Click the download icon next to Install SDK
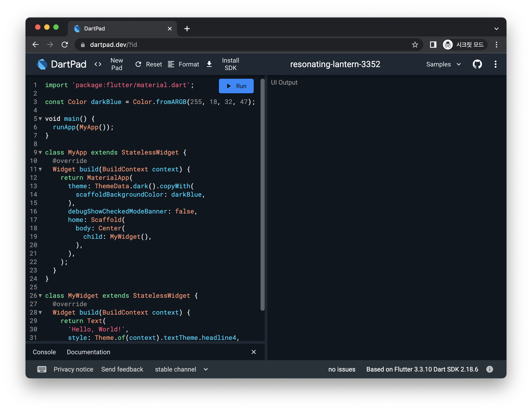 (209, 64)
